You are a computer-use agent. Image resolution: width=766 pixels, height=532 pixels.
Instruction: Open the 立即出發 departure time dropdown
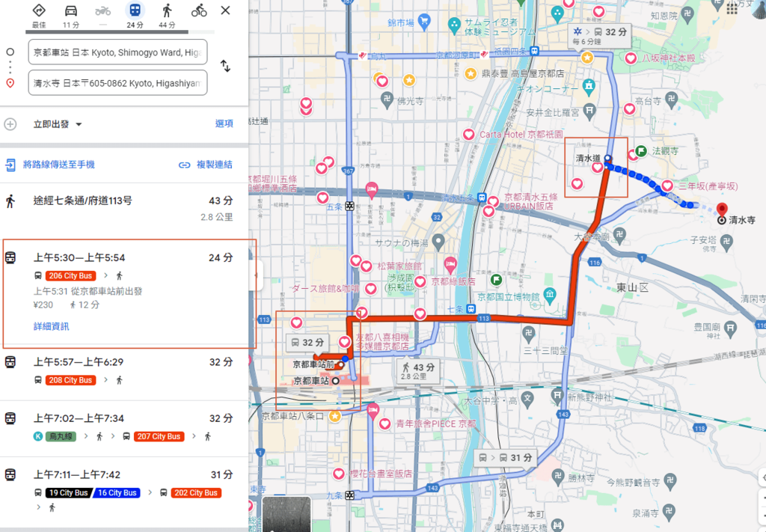[57, 124]
